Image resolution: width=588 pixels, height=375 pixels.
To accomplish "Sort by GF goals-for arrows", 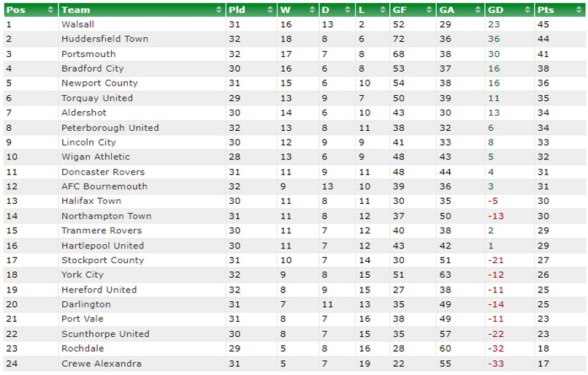I will click(429, 10).
